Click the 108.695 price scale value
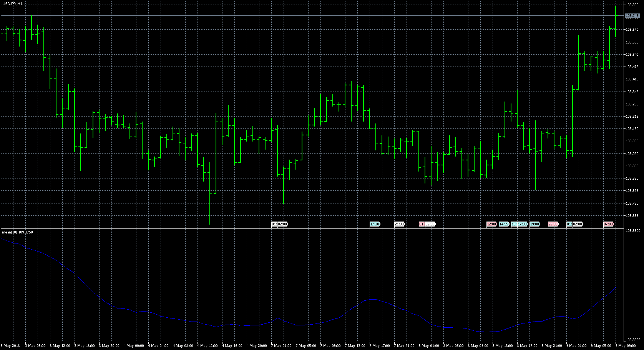The image size is (644, 350). point(632,216)
